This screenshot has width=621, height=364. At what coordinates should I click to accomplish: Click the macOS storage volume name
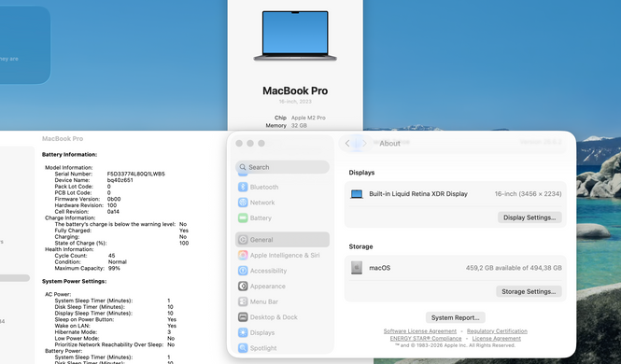tap(380, 268)
